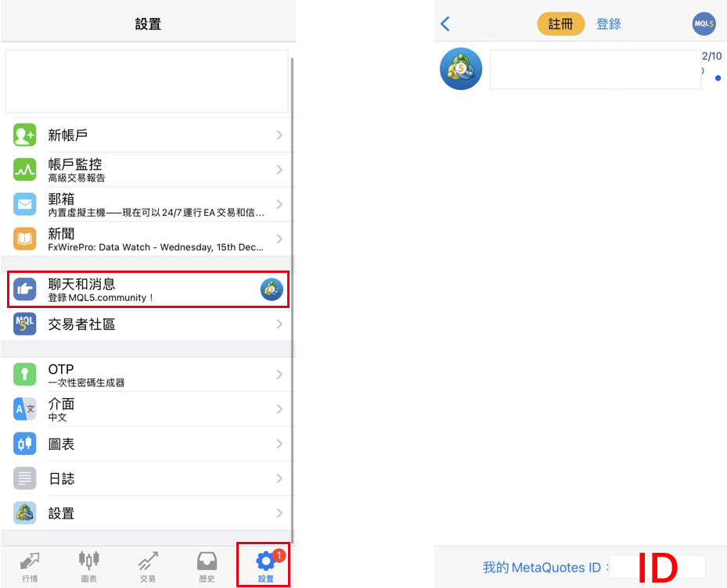Expand the 新帳戶 row chevron
The height and width of the screenshot is (588, 727).
(279, 134)
